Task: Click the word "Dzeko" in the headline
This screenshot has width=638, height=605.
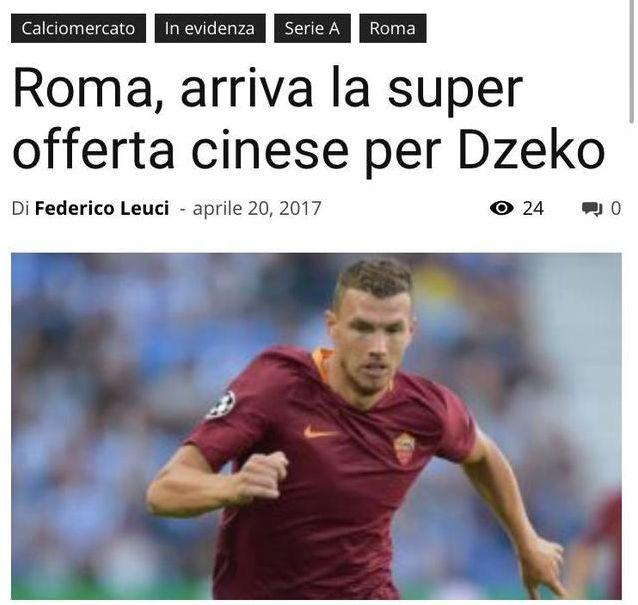Action: (x=532, y=149)
